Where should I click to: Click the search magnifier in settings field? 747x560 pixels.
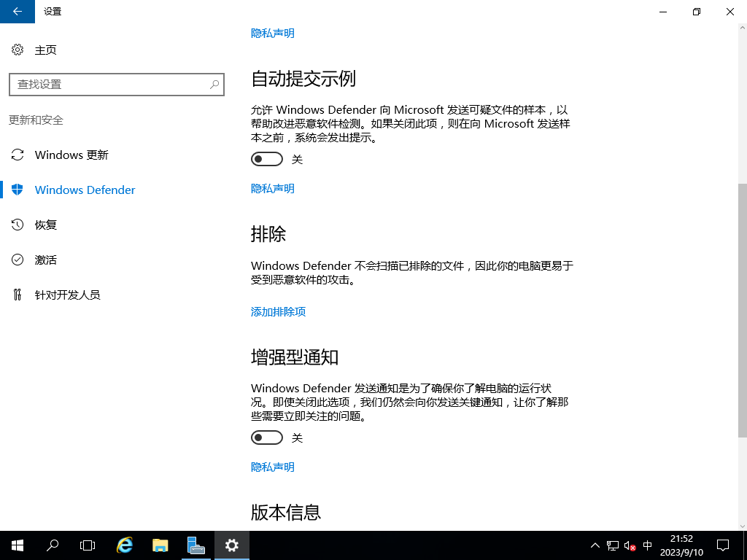(x=214, y=85)
